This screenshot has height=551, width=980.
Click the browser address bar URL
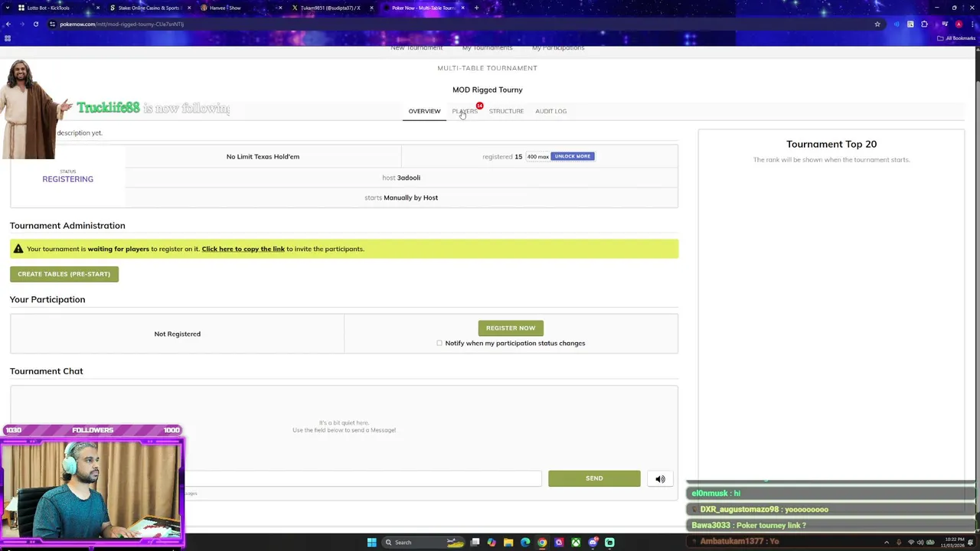[x=121, y=24]
